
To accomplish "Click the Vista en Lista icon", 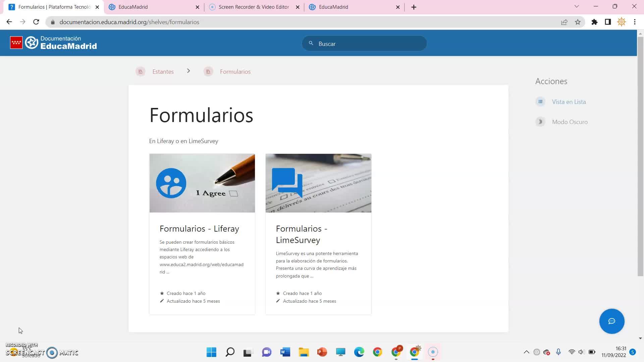I will tap(540, 102).
